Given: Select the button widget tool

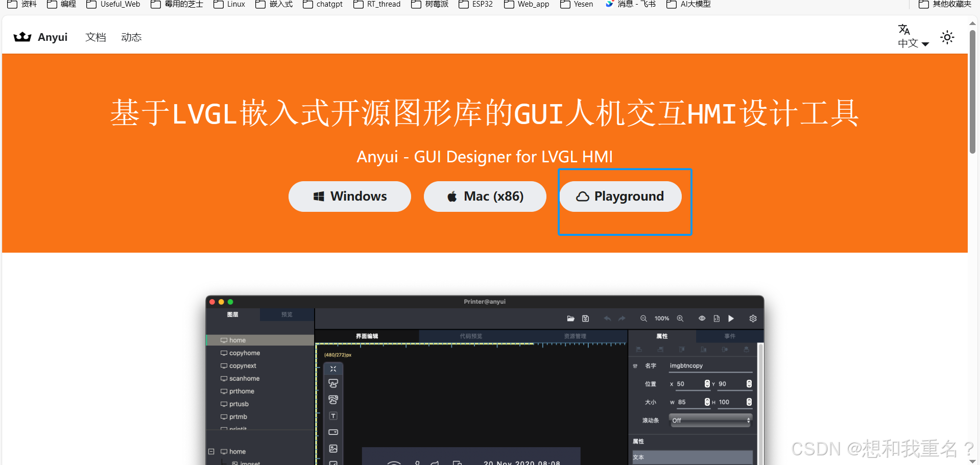Looking at the screenshot, I should [x=333, y=383].
